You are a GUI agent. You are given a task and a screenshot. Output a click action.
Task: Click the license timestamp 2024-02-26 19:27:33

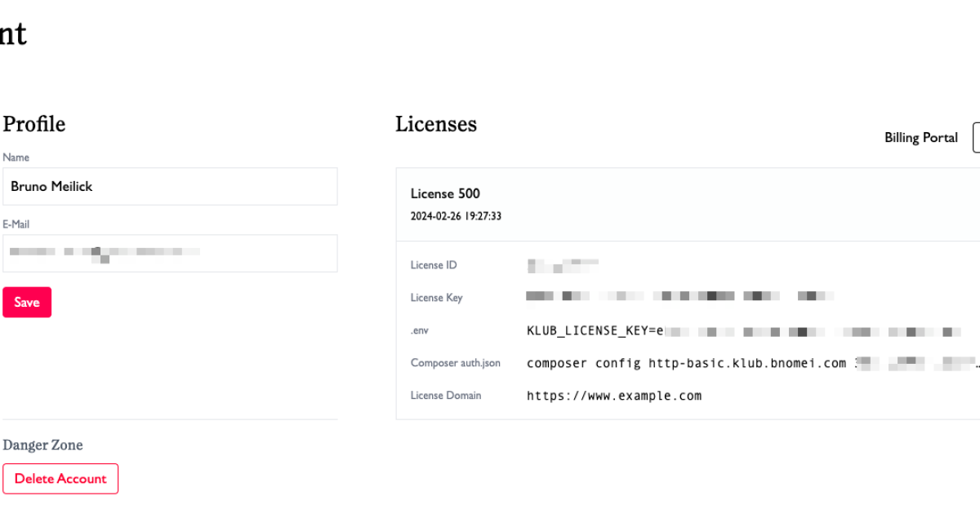click(x=456, y=216)
